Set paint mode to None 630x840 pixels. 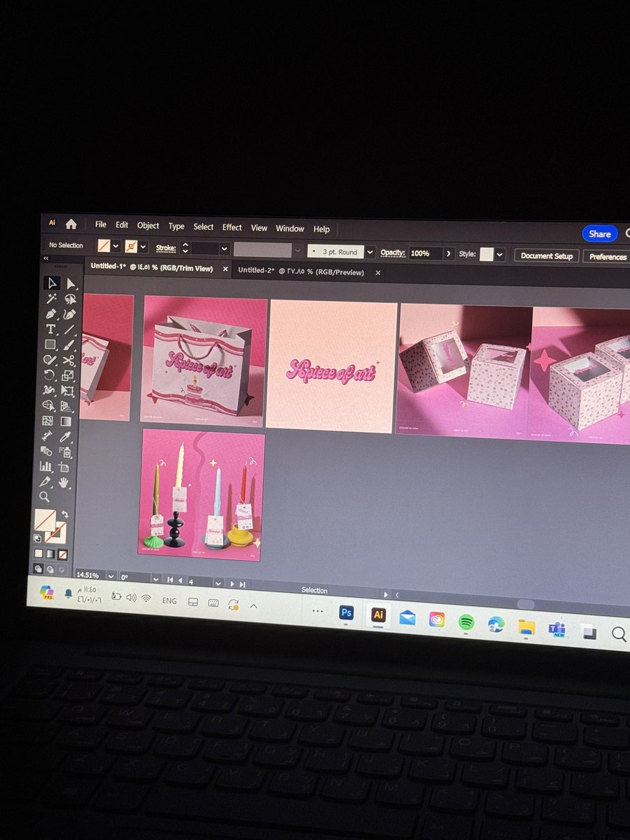(x=62, y=554)
